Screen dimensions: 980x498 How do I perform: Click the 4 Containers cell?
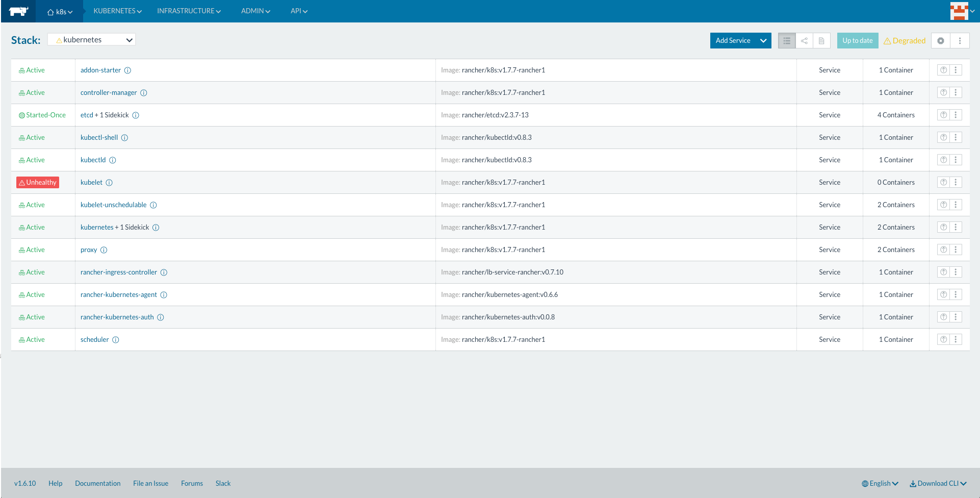point(896,115)
